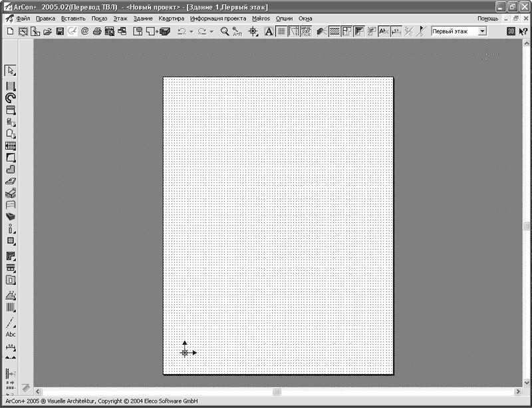Open the Опции menu item
The width and height of the screenshot is (532, 408).
click(284, 19)
